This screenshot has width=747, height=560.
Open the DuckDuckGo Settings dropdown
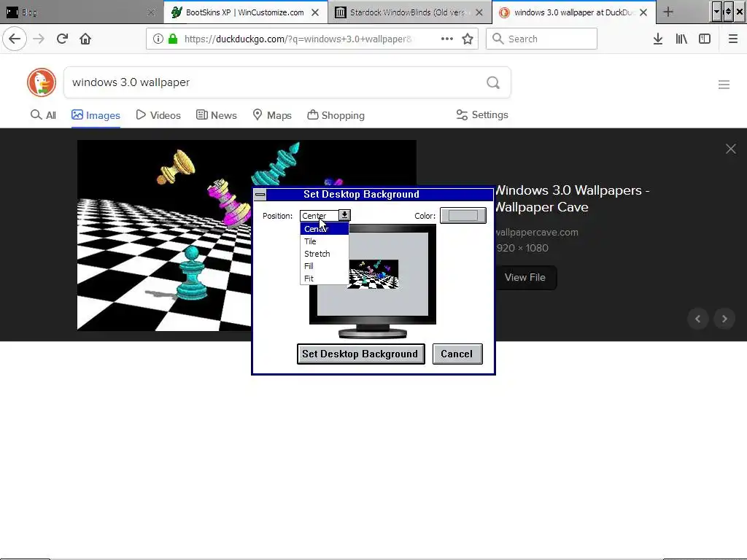(x=482, y=114)
